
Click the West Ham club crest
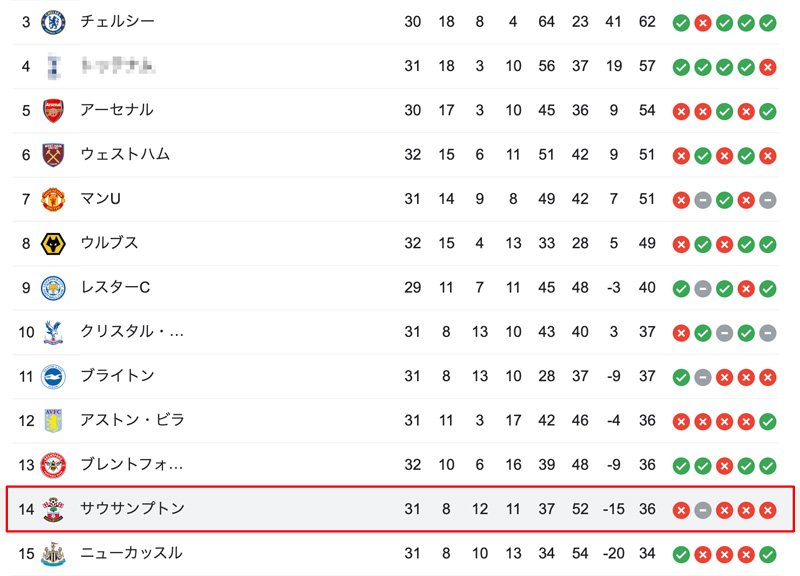pos(53,155)
